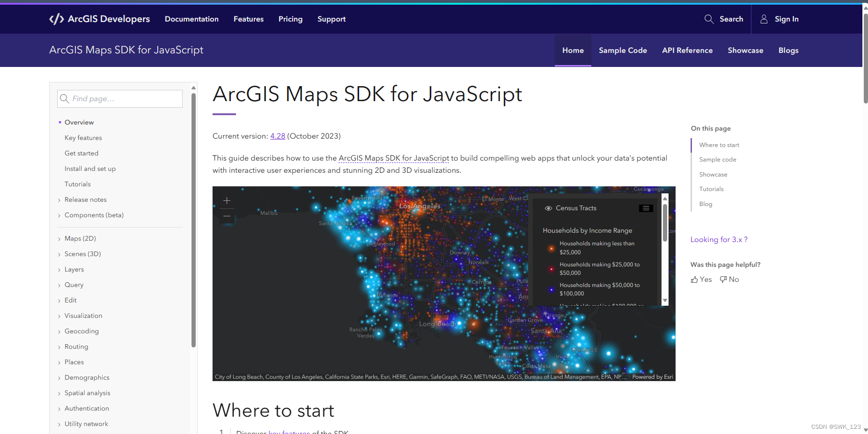This screenshot has width=868, height=434.
Task: Open the Documentation menu
Action: tap(191, 19)
